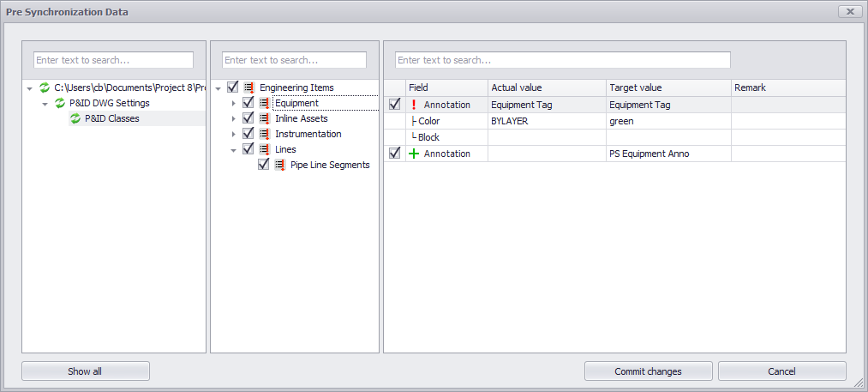Screen dimensions: 868x392
Task: Click the red exclamation mark on the Annotation row
Action: pyautogui.click(x=414, y=105)
